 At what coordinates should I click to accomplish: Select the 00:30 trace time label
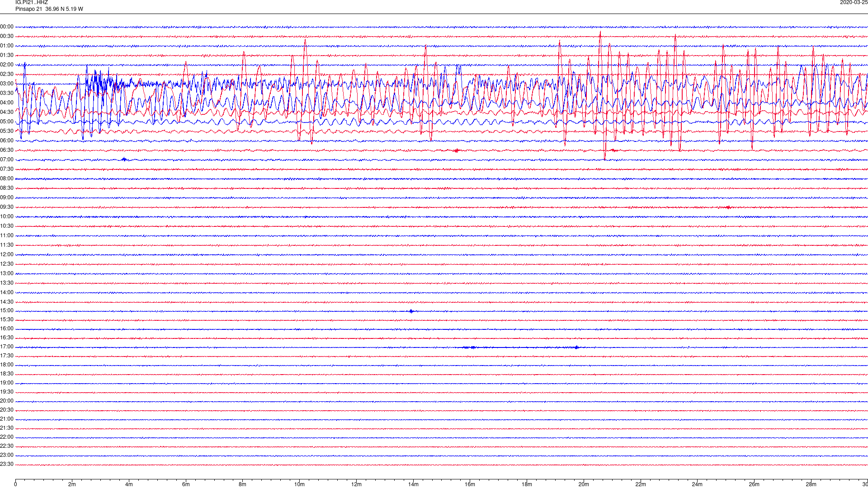[7, 37]
